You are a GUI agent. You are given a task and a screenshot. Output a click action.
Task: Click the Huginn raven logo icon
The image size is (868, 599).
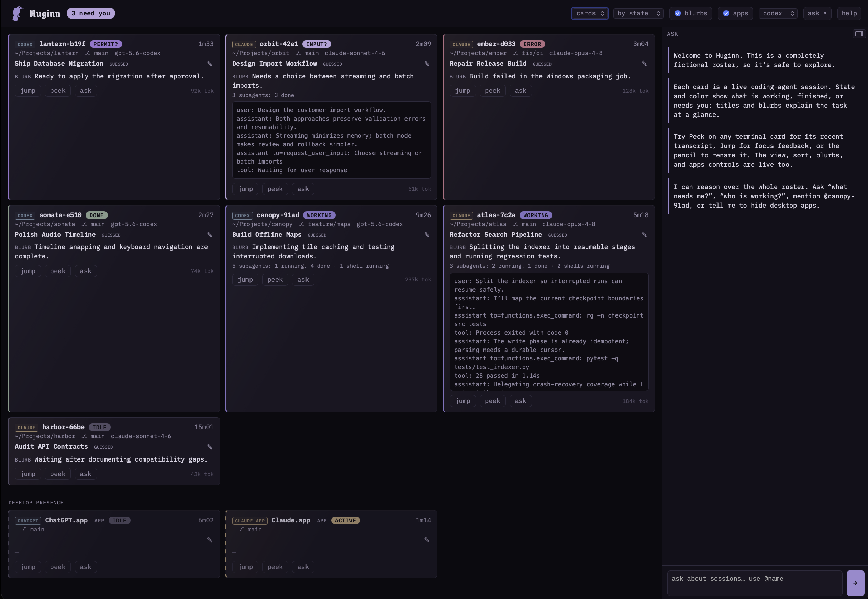(17, 13)
